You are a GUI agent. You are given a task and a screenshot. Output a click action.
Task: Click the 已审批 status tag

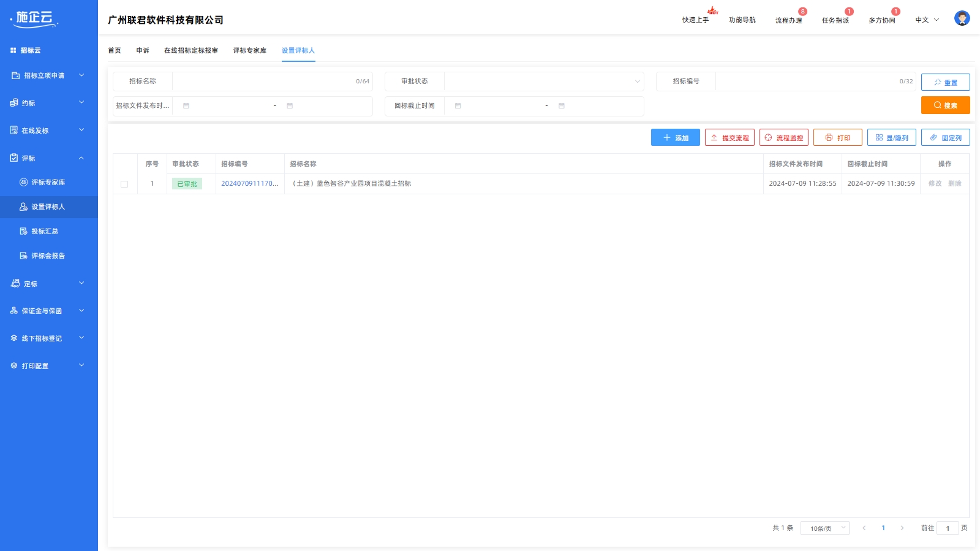(x=187, y=184)
